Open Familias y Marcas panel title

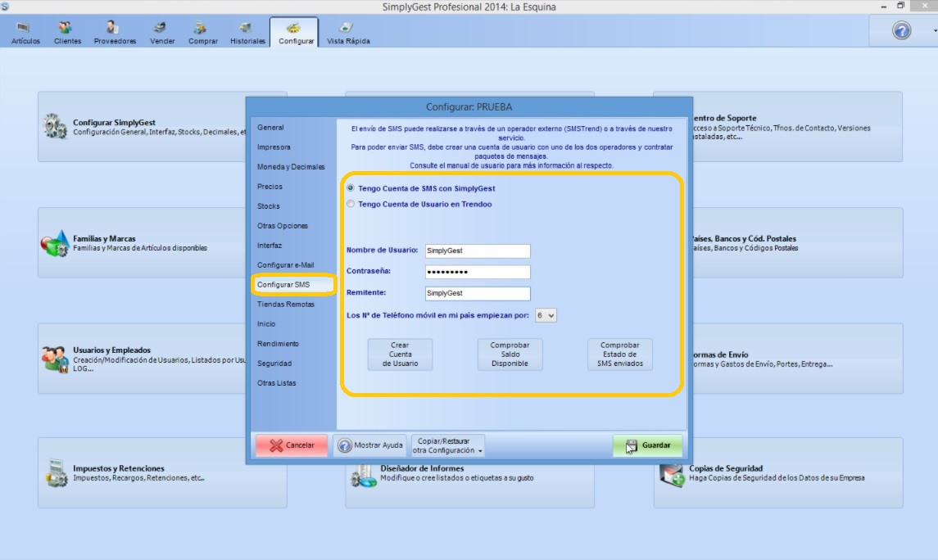tap(104, 238)
